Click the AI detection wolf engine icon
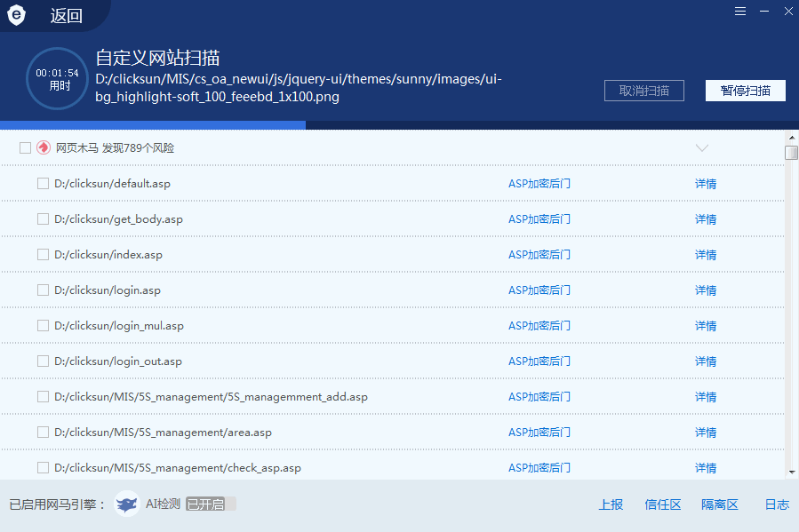The height and width of the screenshot is (532, 799). point(127,504)
